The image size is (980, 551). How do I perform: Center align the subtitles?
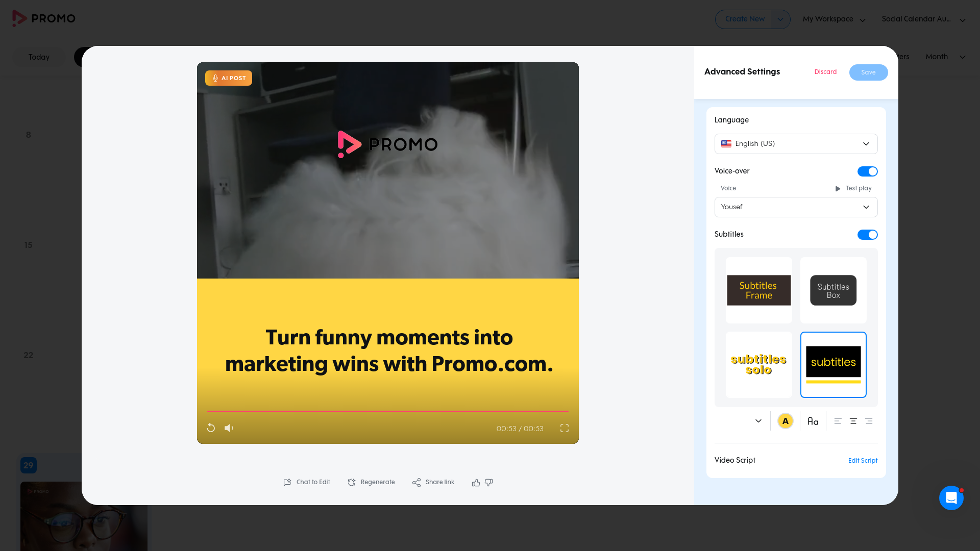[853, 421]
